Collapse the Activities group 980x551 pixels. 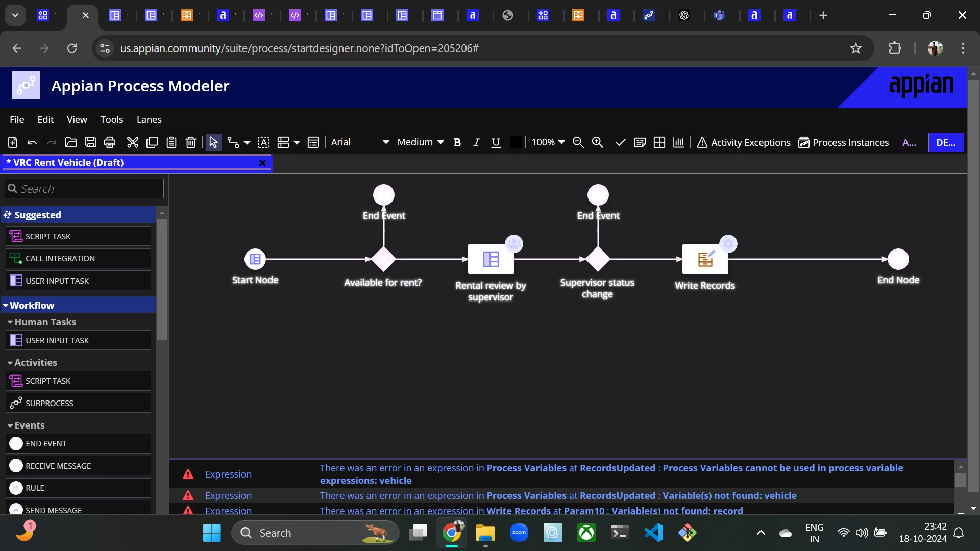click(x=10, y=362)
